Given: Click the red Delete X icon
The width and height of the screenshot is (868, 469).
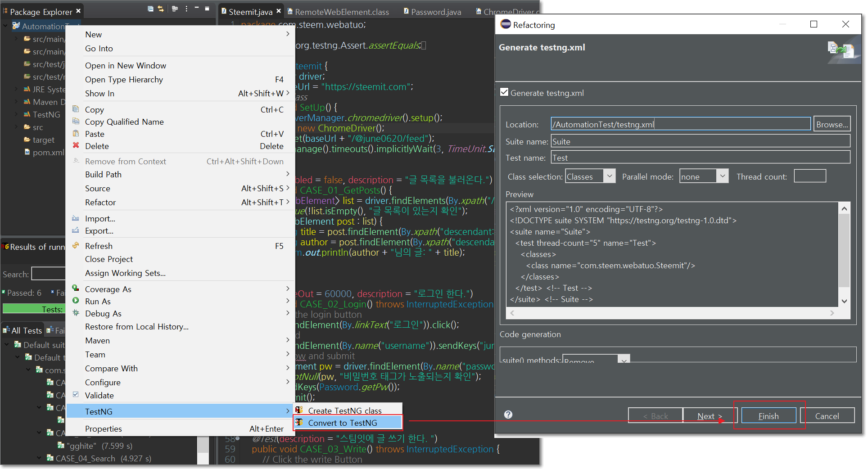Looking at the screenshot, I should pos(76,145).
